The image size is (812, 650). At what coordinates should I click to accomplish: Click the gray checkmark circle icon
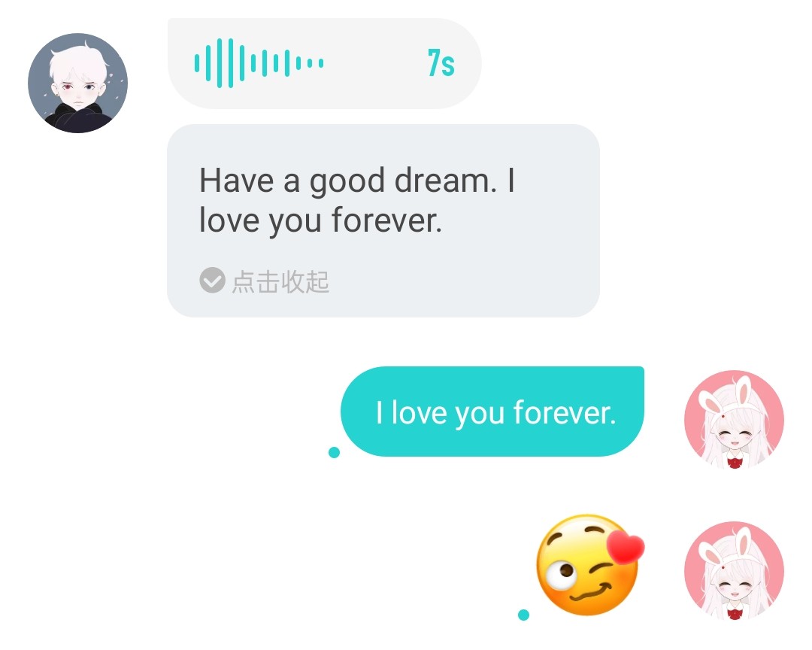(212, 281)
